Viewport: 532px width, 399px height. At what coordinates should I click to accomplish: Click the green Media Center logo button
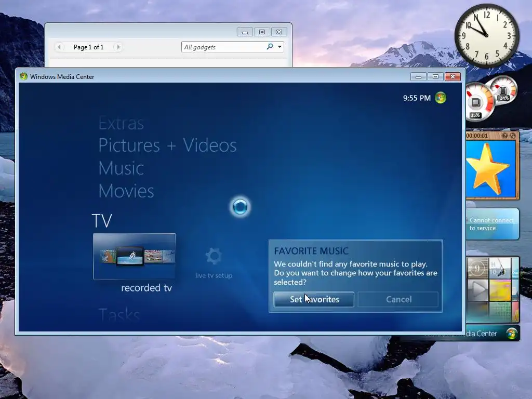pyautogui.click(x=441, y=98)
